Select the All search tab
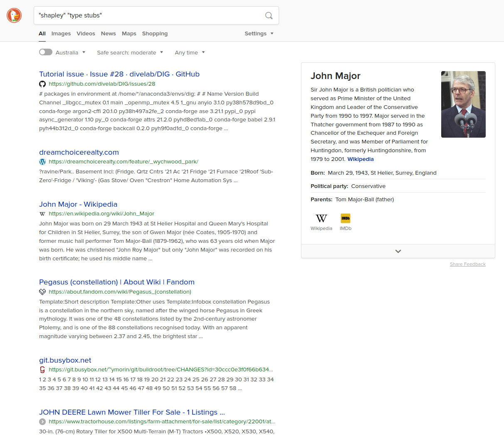This screenshot has height=435, width=504. click(42, 34)
